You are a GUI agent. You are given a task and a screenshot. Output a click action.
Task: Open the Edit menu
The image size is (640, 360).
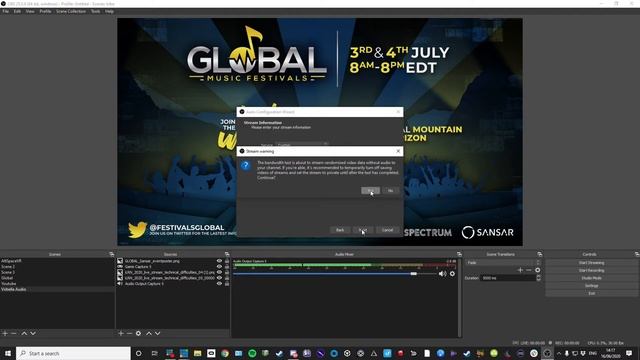(17, 11)
